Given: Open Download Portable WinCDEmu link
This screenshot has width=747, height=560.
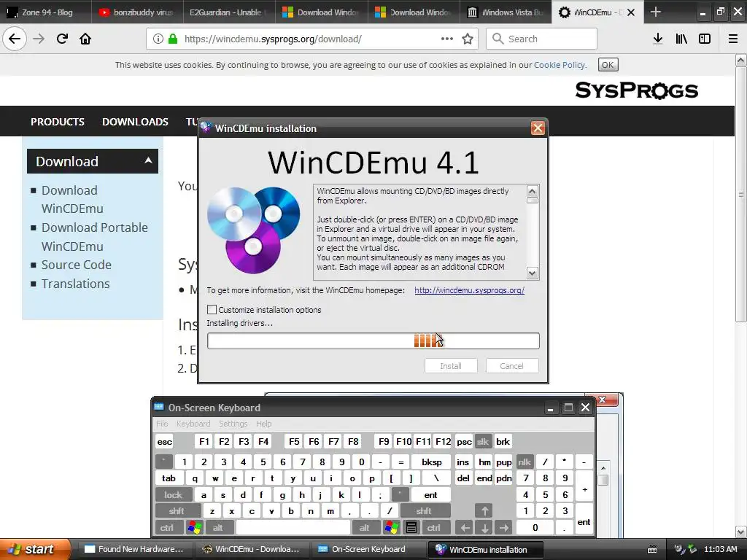Looking at the screenshot, I should point(94,237).
